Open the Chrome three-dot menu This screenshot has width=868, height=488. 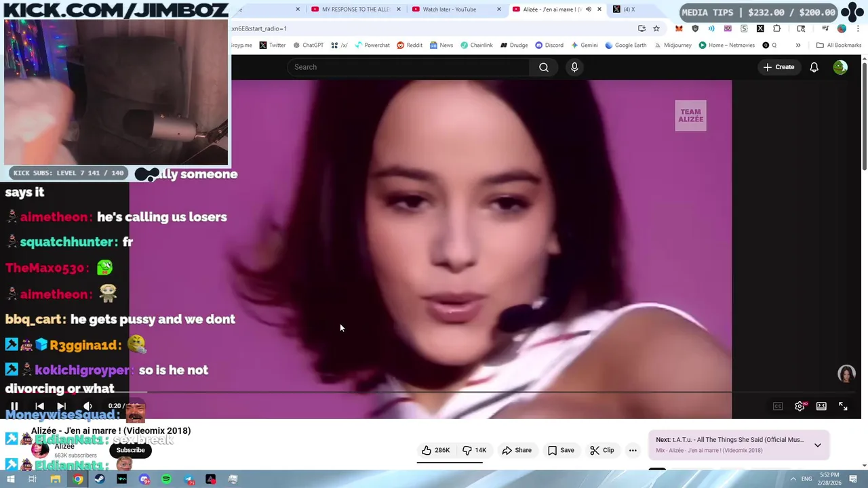pos(857,28)
